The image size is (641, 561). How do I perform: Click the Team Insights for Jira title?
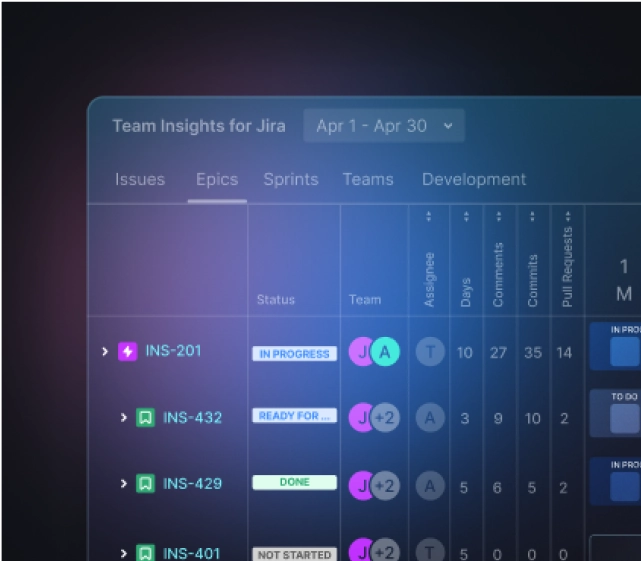(199, 126)
